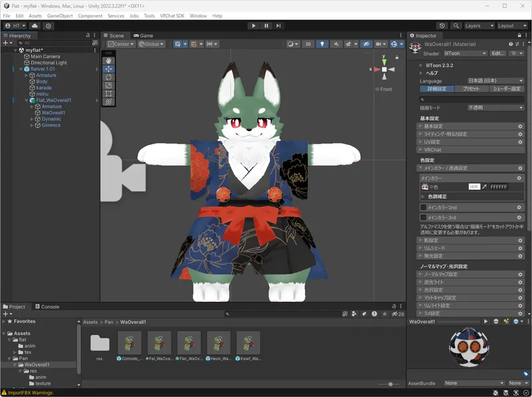This screenshot has height=397, width=532.
Task: Toggle scene visibility hidden-objects icon
Action: (x=366, y=44)
